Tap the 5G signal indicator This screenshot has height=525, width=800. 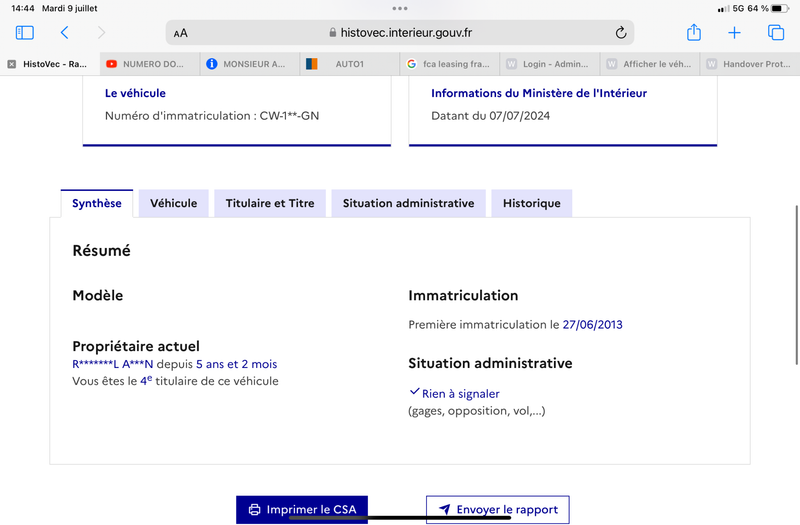tap(738, 8)
